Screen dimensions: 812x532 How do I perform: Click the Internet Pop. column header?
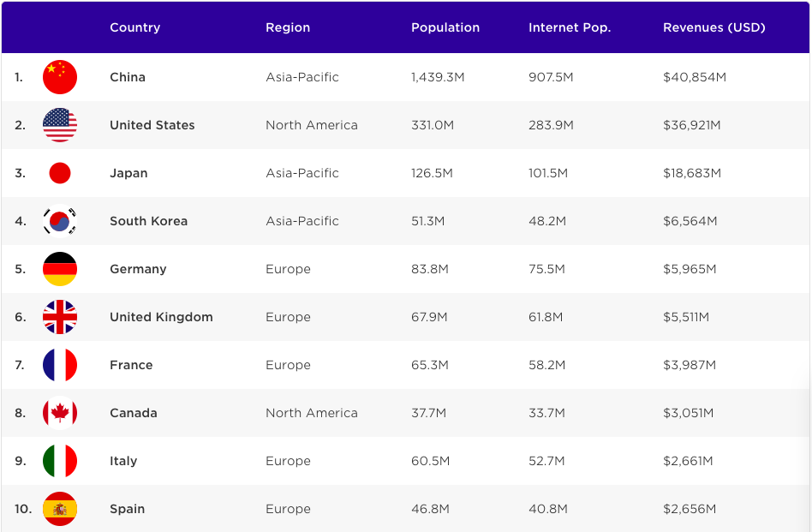tap(570, 27)
